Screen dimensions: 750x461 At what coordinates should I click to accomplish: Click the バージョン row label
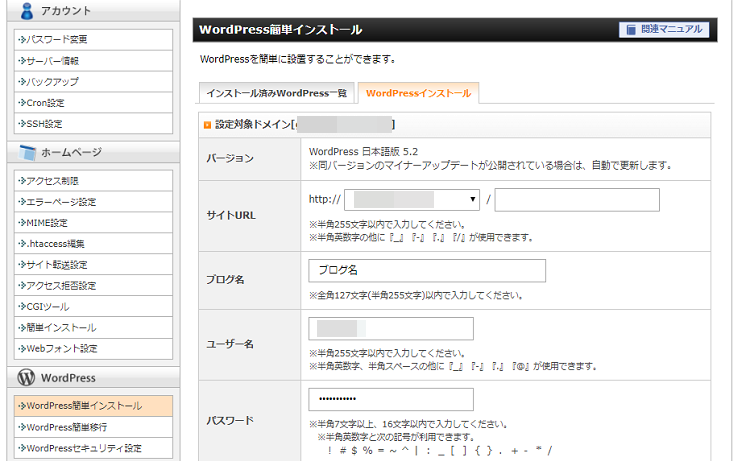(x=230, y=158)
